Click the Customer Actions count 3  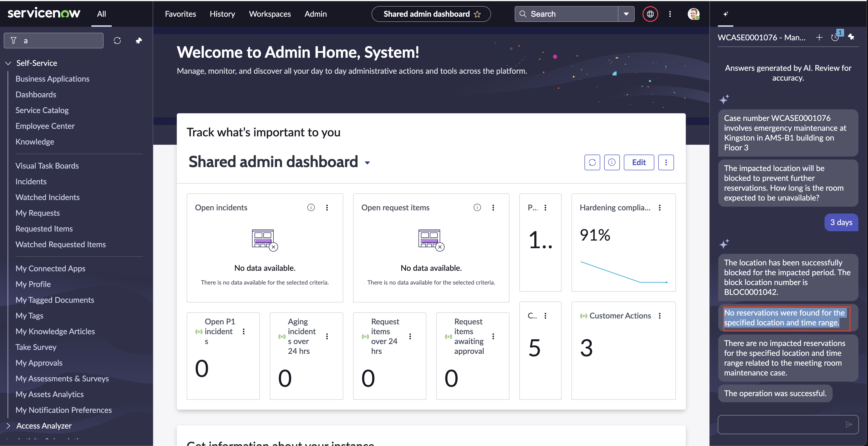(586, 348)
